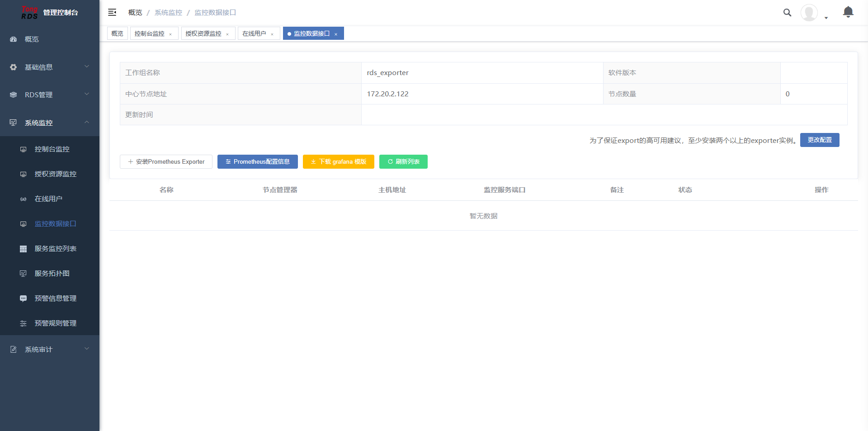The width and height of the screenshot is (868, 431).
Task: Click the 系统监控 monitor icon
Action: pos(14,123)
